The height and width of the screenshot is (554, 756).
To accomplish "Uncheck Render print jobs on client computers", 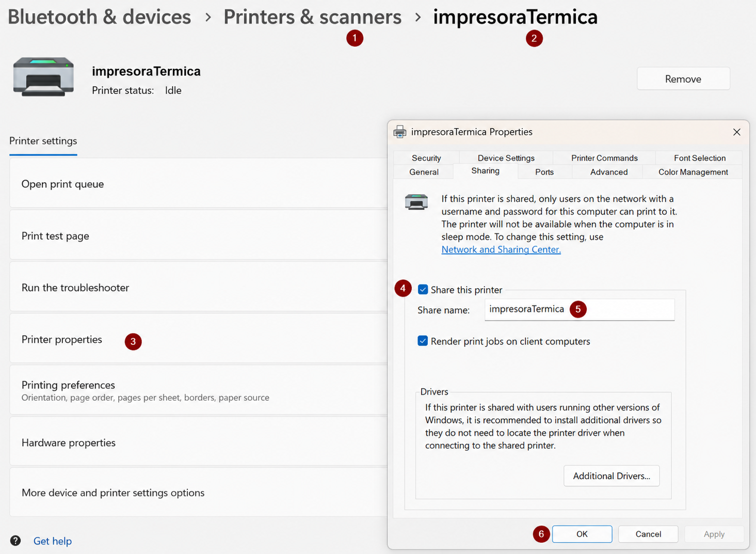I will (x=423, y=341).
